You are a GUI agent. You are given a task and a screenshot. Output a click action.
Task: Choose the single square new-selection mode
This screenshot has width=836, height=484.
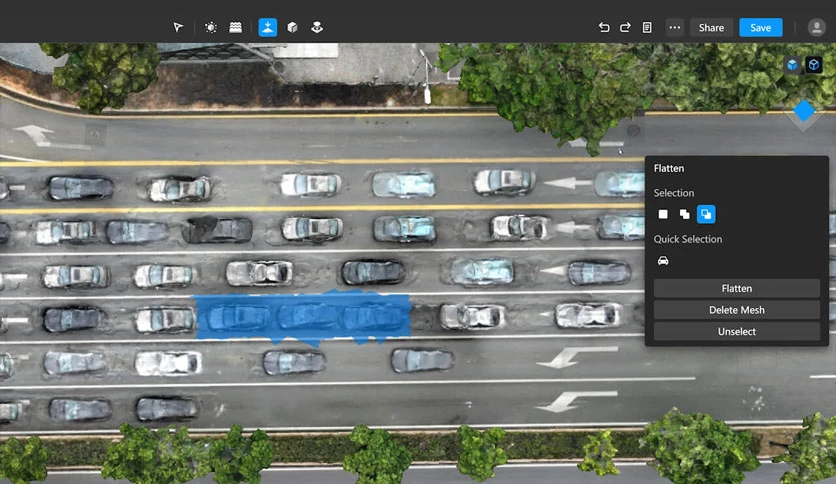663,214
